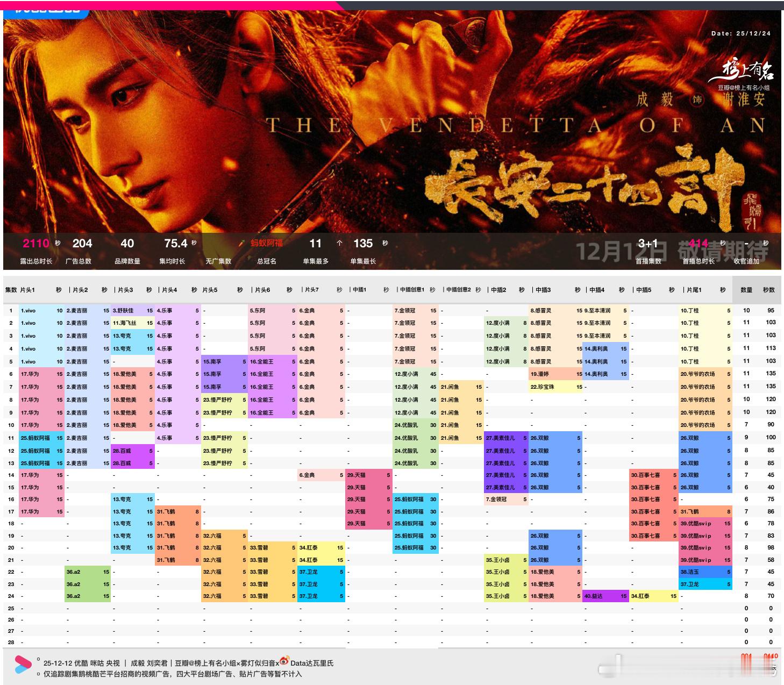Click the 收官追加 label
This screenshot has width=784, height=685.
[746, 261]
